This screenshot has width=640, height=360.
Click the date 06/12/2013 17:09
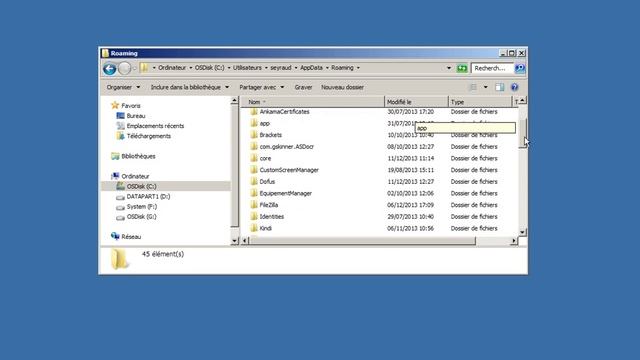click(x=411, y=205)
